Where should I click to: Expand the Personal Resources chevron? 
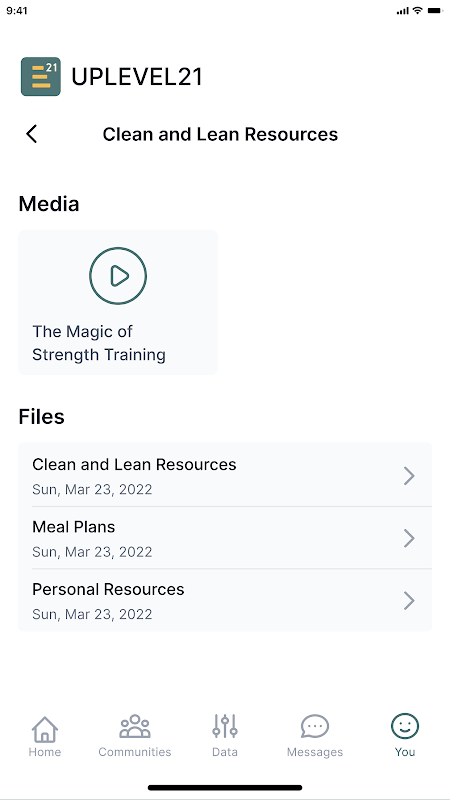[x=409, y=601]
